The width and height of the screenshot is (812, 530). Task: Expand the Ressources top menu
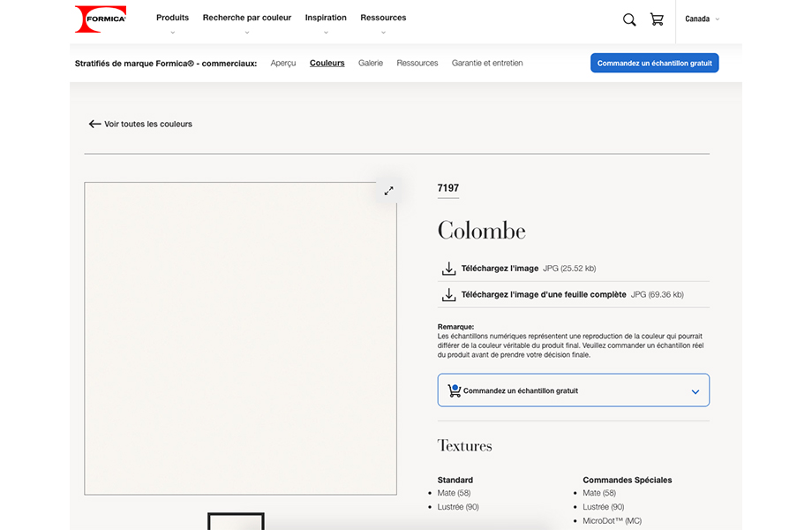pyautogui.click(x=383, y=18)
